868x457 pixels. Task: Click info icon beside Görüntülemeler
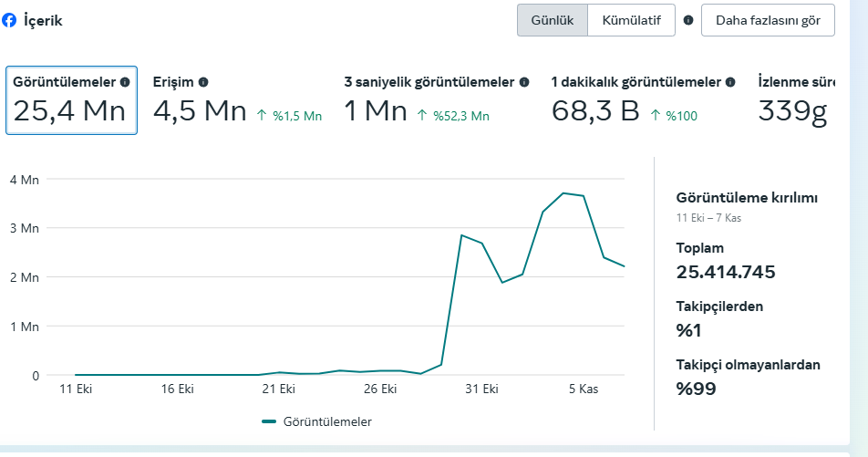pyautogui.click(x=125, y=82)
